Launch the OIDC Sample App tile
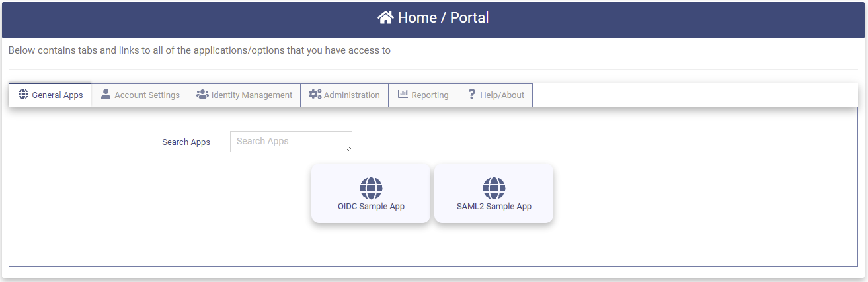868x282 pixels. (x=371, y=206)
